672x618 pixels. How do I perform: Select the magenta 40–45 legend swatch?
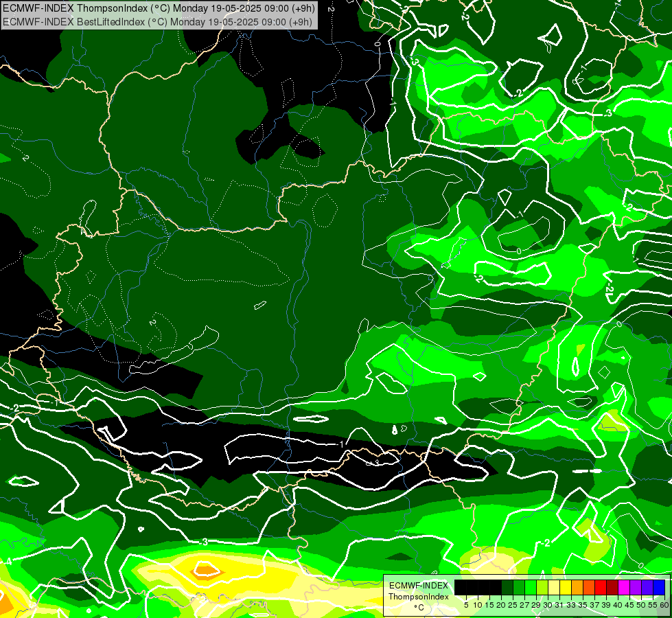tap(624, 587)
